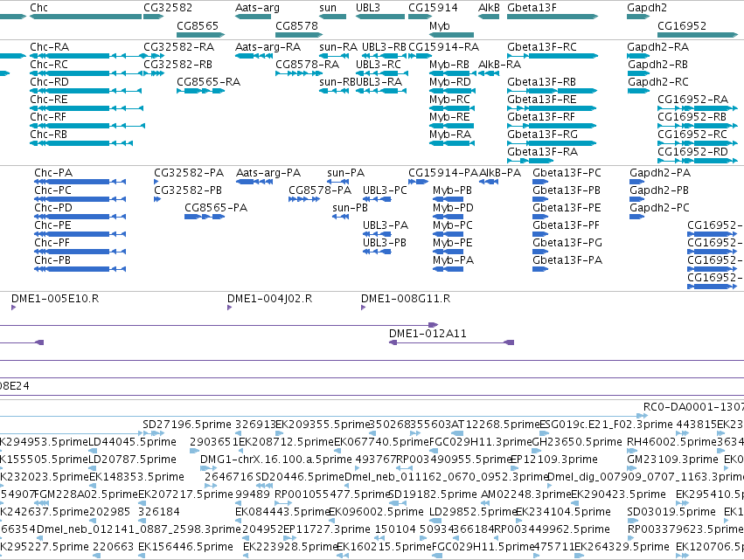Click the CG16952 gene label
Screen dimensions: 744x560
tap(682, 25)
